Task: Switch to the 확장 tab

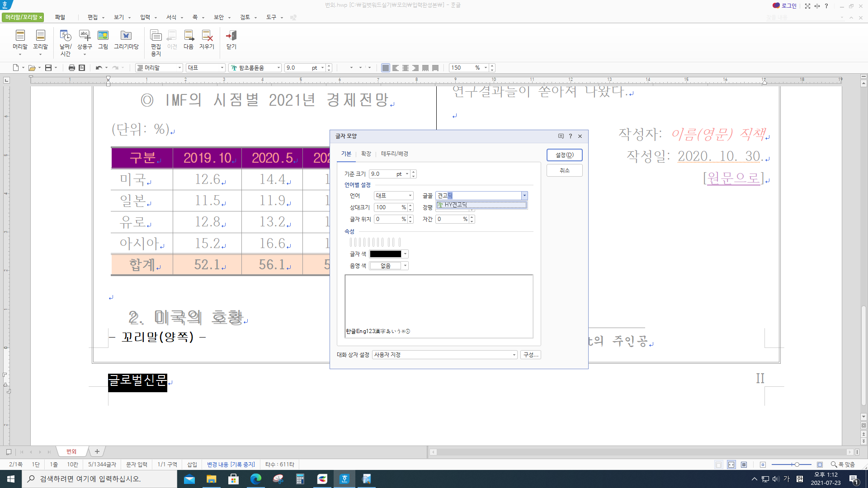Action: click(366, 154)
